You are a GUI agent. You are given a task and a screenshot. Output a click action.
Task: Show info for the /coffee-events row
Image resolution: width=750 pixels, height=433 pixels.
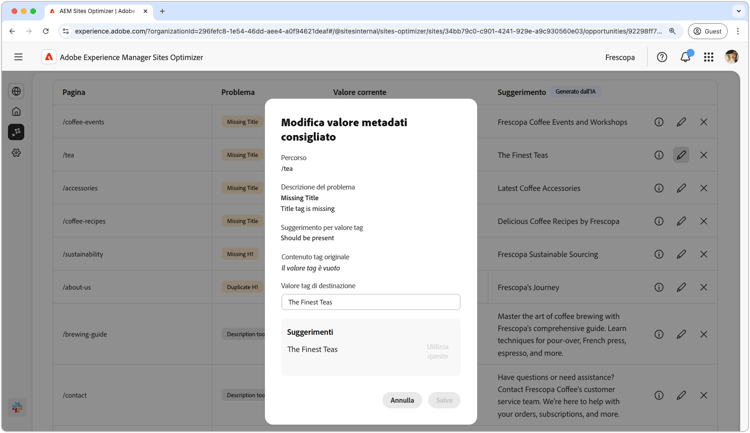[659, 122]
